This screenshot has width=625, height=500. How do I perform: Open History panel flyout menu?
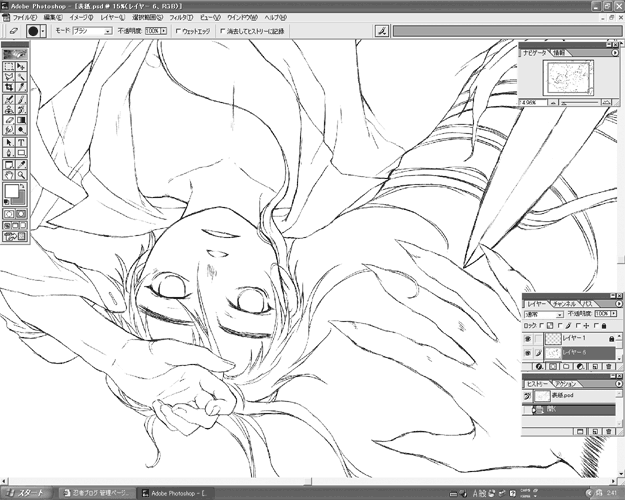[618, 384]
